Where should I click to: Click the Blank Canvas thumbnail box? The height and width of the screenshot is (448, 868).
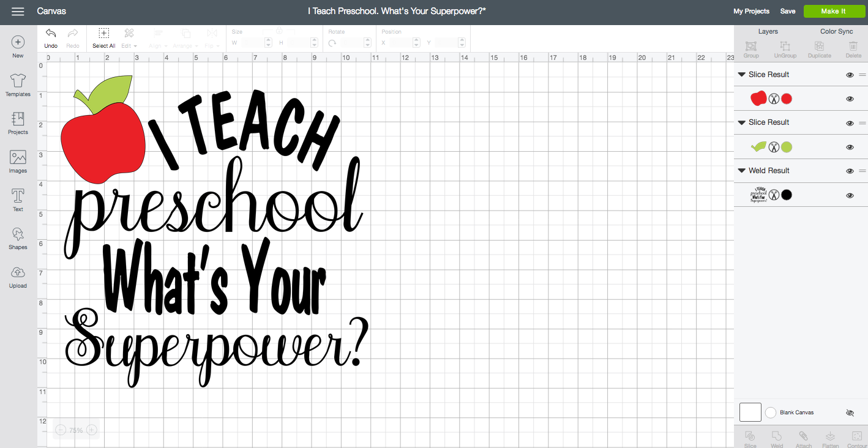pyautogui.click(x=750, y=413)
